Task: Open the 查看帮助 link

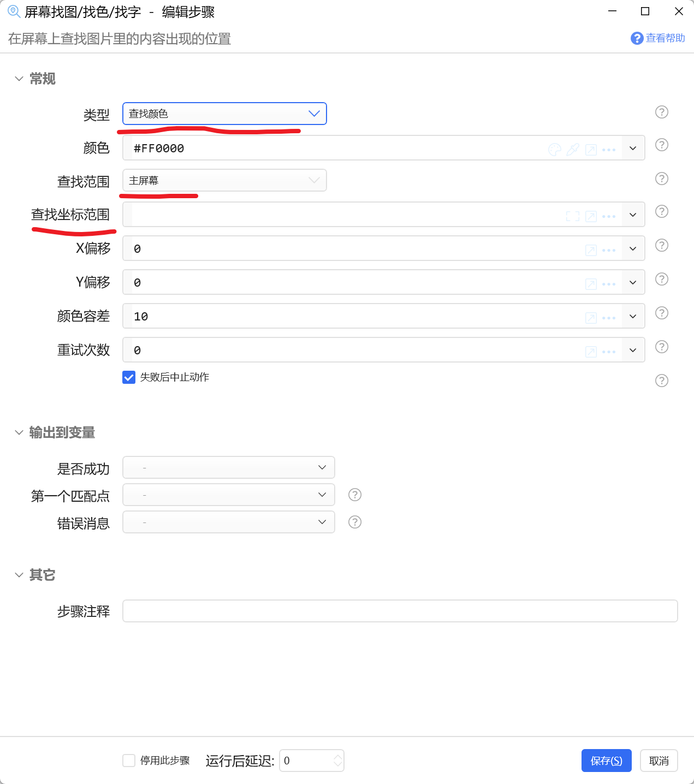Action: coord(658,38)
